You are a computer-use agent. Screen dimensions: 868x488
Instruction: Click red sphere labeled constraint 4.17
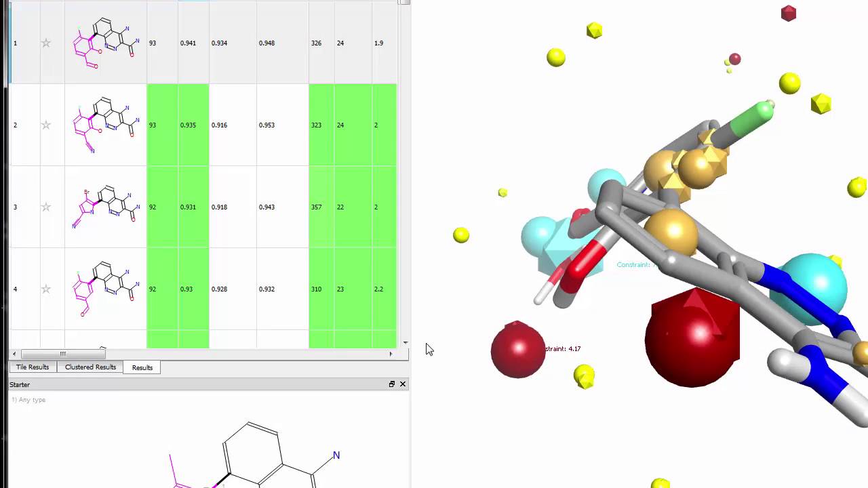pyautogui.click(x=518, y=350)
